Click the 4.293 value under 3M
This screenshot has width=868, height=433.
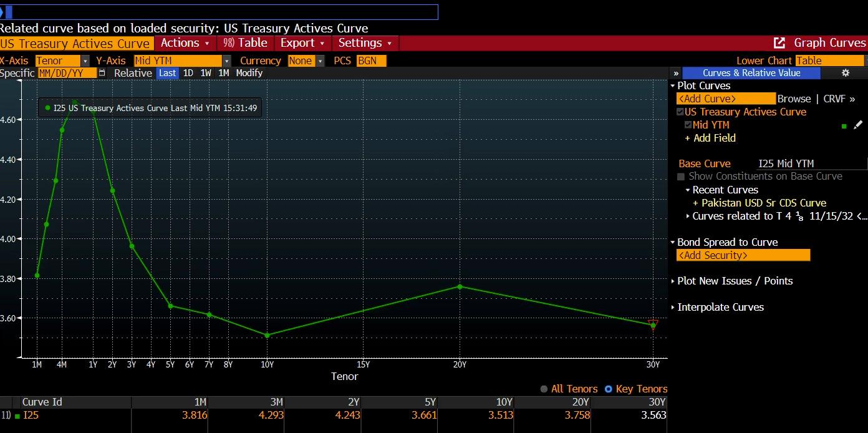(x=271, y=415)
